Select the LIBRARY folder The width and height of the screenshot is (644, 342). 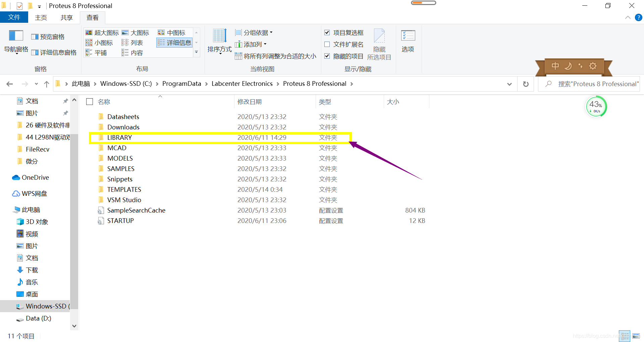(x=119, y=137)
